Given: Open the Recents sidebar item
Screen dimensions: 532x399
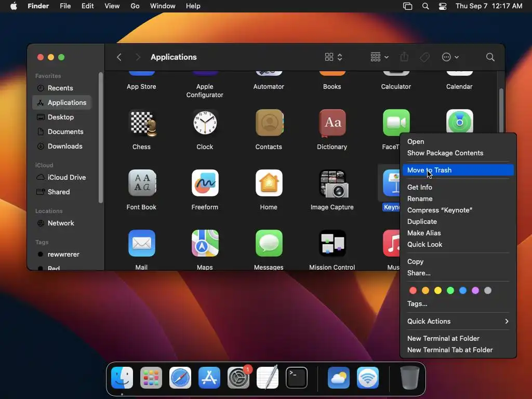Looking at the screenshot, I should click(62, 88).
